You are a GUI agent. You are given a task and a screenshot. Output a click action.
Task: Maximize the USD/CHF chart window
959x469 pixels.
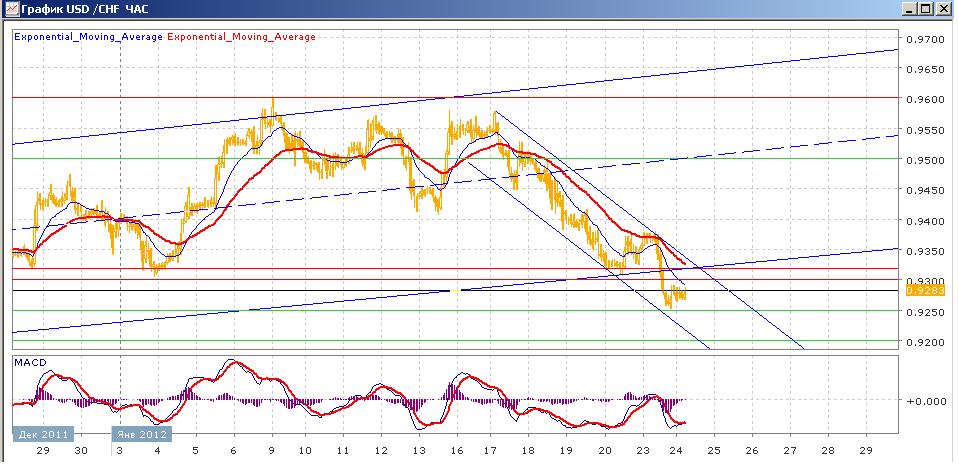click(x=925, y=9)
